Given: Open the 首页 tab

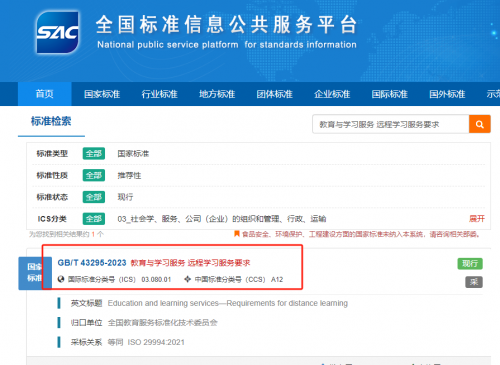Looking at the screenshot, I should (45, 94).
